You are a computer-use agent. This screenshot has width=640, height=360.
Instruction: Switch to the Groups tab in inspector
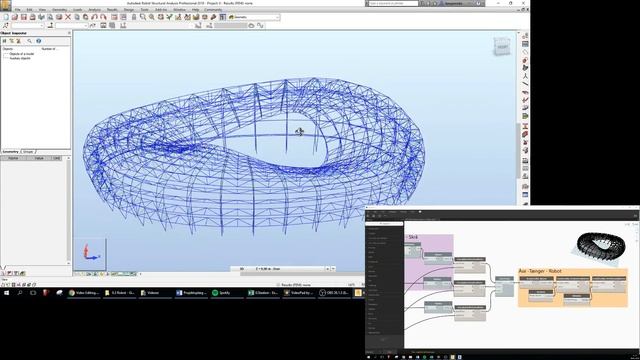pos(28,152)
